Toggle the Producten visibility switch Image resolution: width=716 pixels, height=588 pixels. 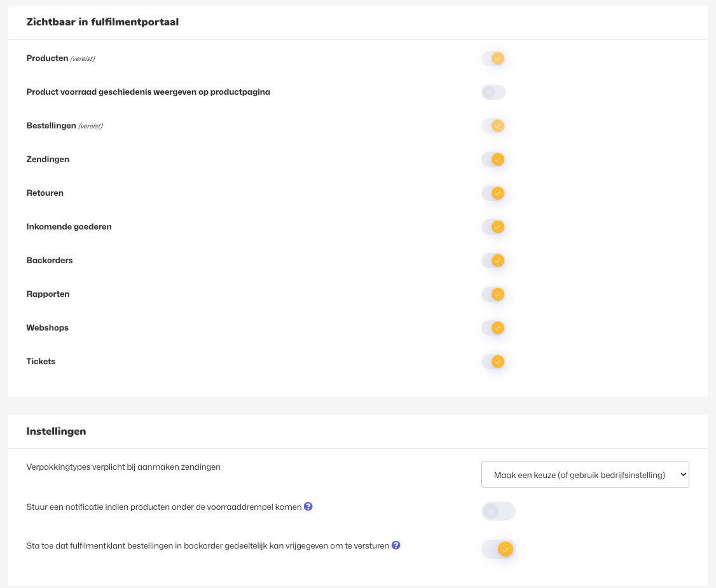tap(493, 58)
